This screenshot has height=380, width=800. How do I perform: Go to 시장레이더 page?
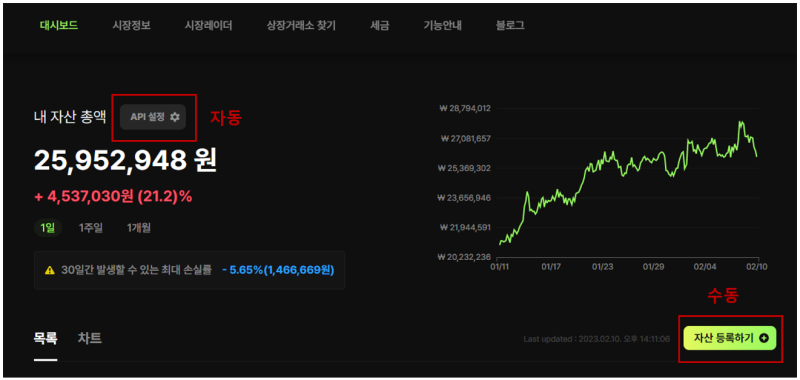(x=208, y=26)
